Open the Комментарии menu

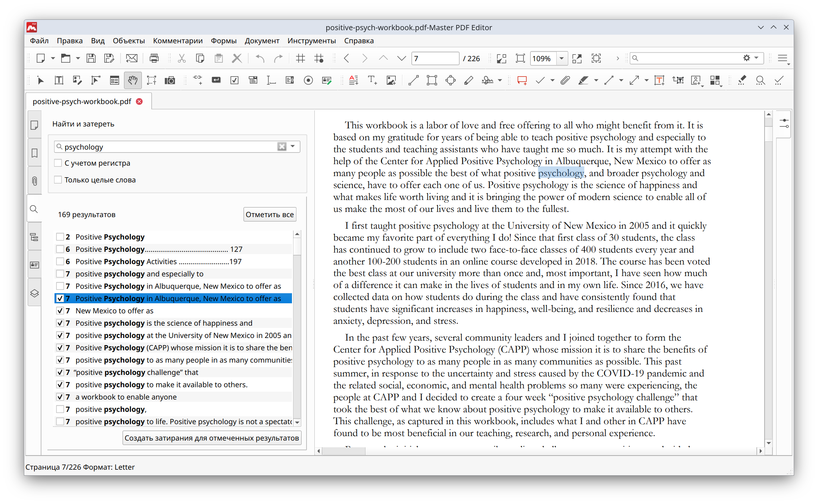[x=178, y=41]
